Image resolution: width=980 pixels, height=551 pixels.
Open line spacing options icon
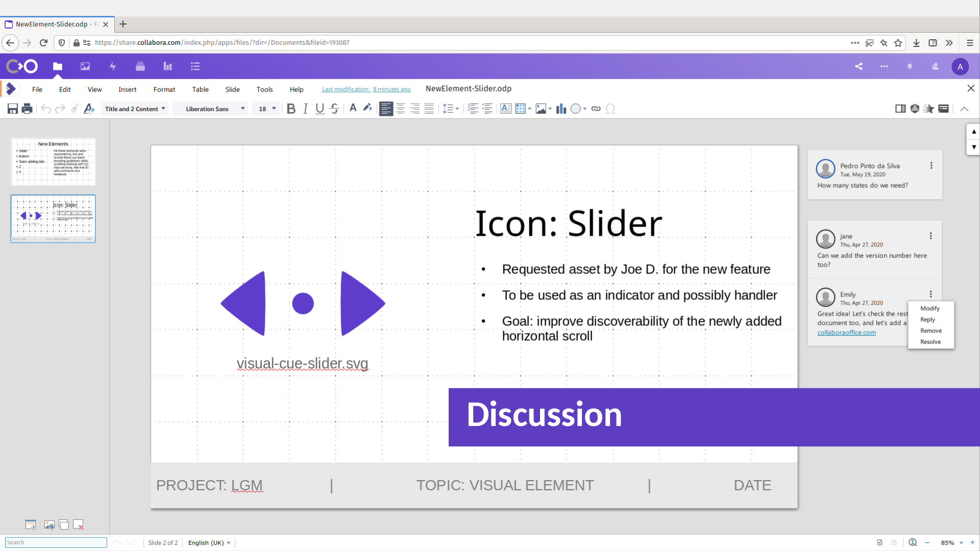[450, 109]
